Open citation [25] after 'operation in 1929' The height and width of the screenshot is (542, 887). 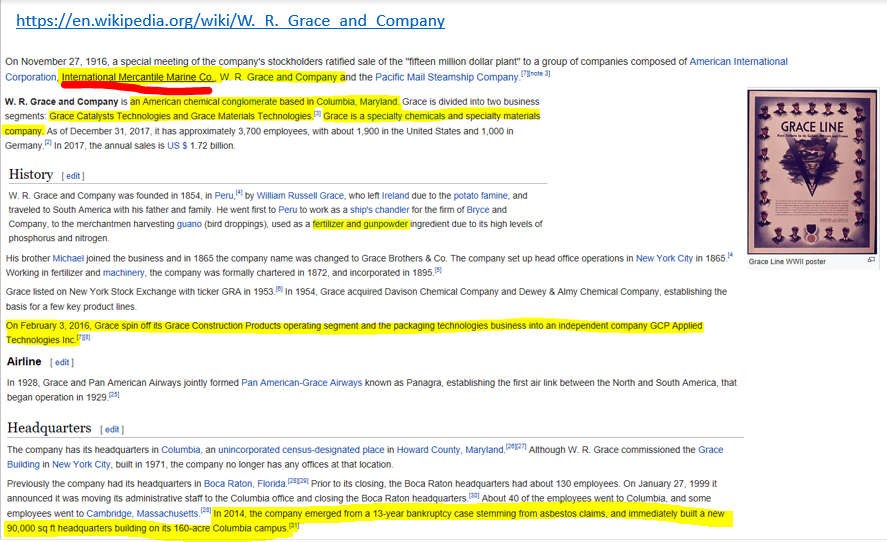tap(114, 394)
